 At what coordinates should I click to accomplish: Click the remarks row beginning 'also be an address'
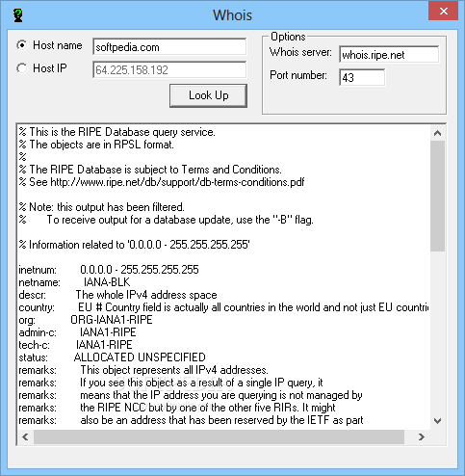pos(191,420)
